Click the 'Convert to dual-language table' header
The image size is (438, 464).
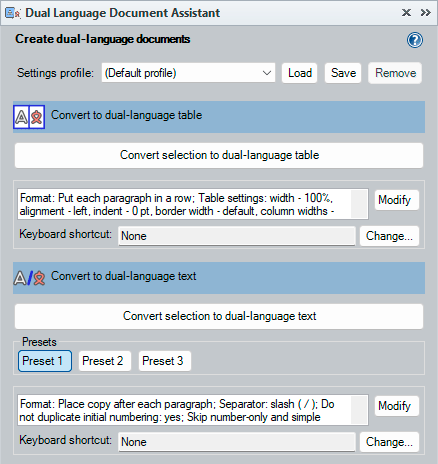(219, 117)
